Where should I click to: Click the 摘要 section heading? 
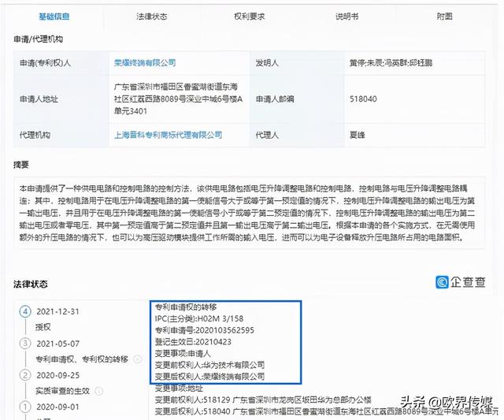click(21, 165)
